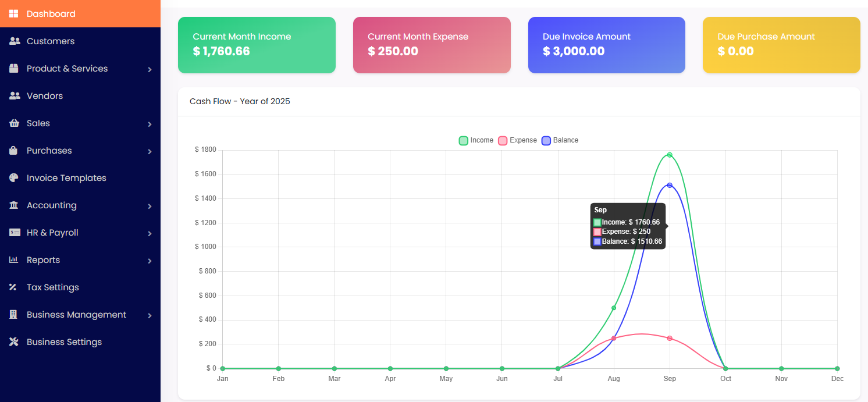Click the Accounting bank icon
The width and height of the screenshot is (868, 402).
15,205
